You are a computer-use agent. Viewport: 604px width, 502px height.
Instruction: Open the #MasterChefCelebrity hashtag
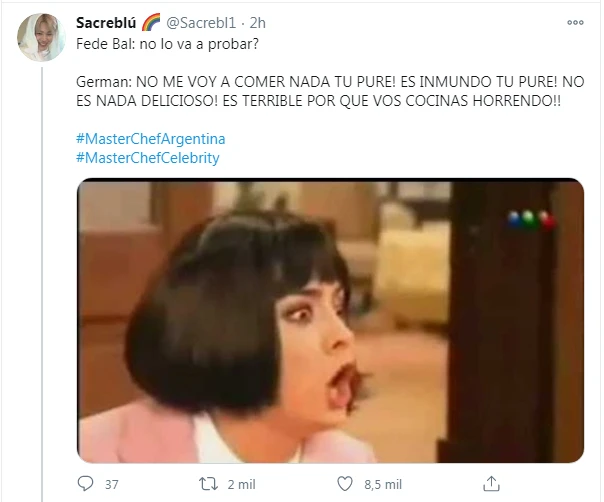pos(148,158)
